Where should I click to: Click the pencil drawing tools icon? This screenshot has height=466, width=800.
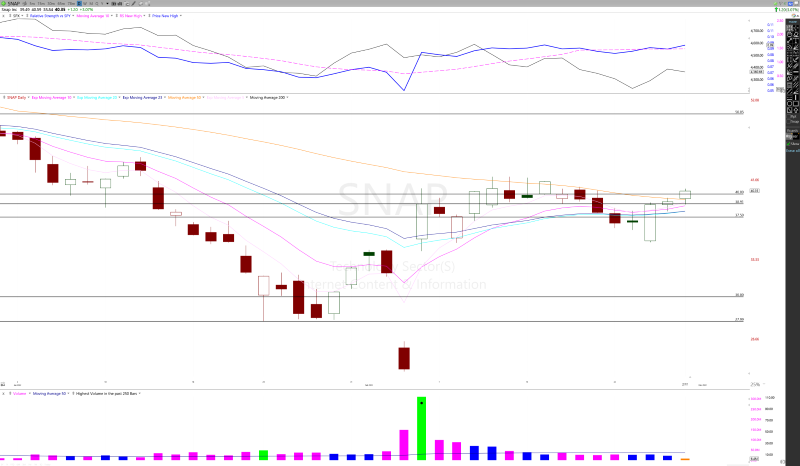point(133,4)
